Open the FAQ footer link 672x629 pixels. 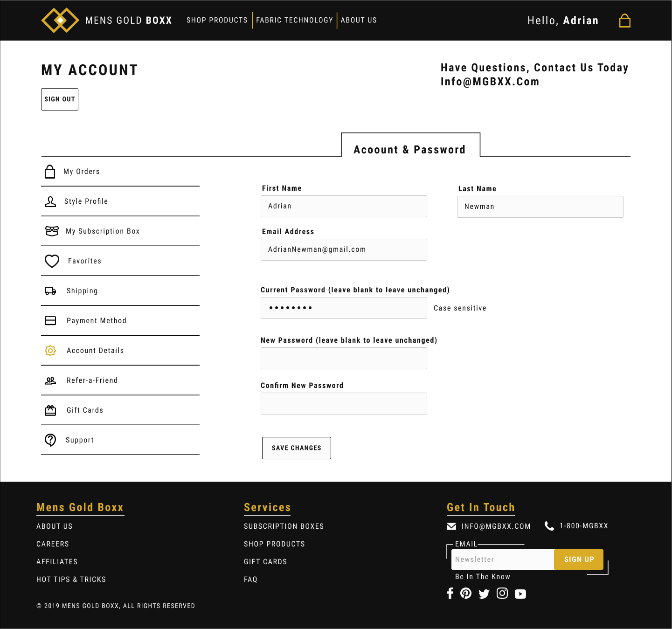(x=251, y=580)
